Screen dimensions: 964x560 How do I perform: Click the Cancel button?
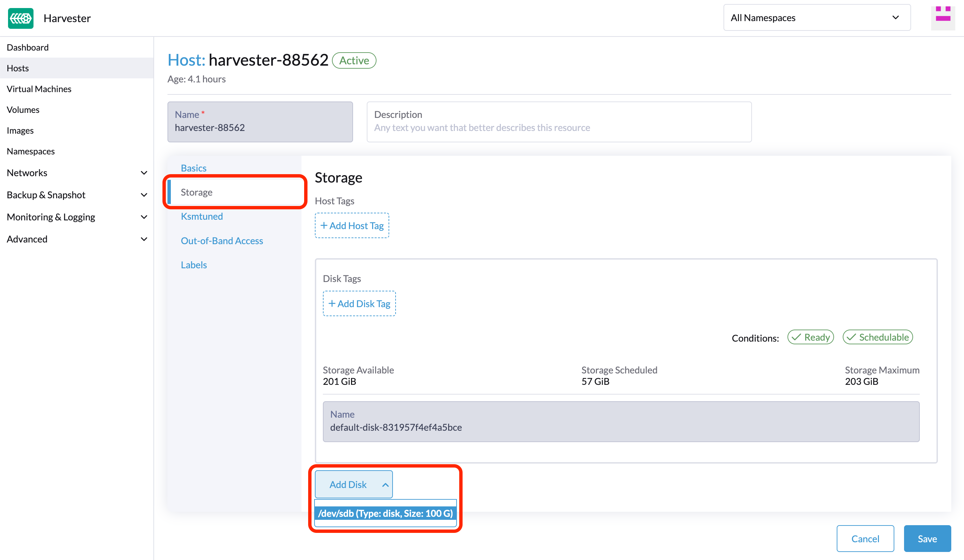click(x=865, y=539)
